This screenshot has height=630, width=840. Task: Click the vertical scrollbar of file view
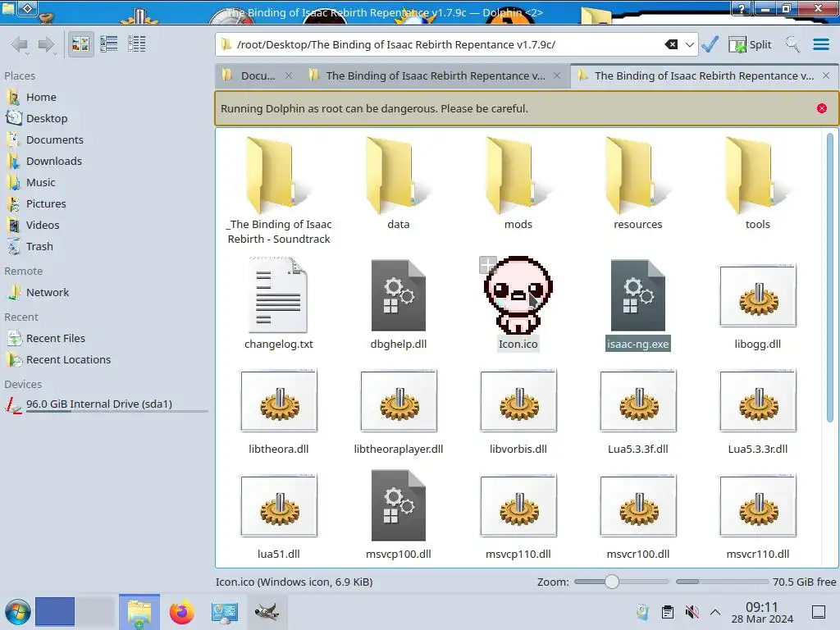[830, 277]
